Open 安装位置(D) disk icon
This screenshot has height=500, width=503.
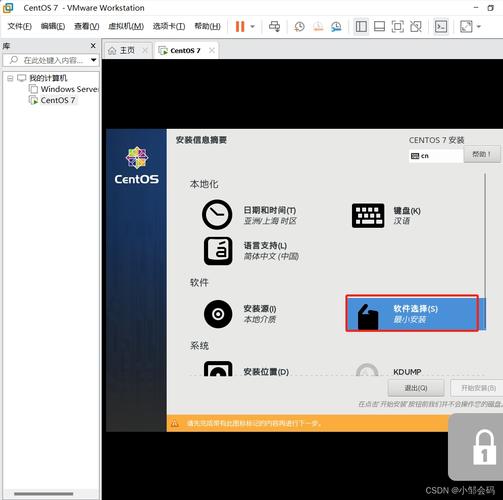[x=218, y=369]
